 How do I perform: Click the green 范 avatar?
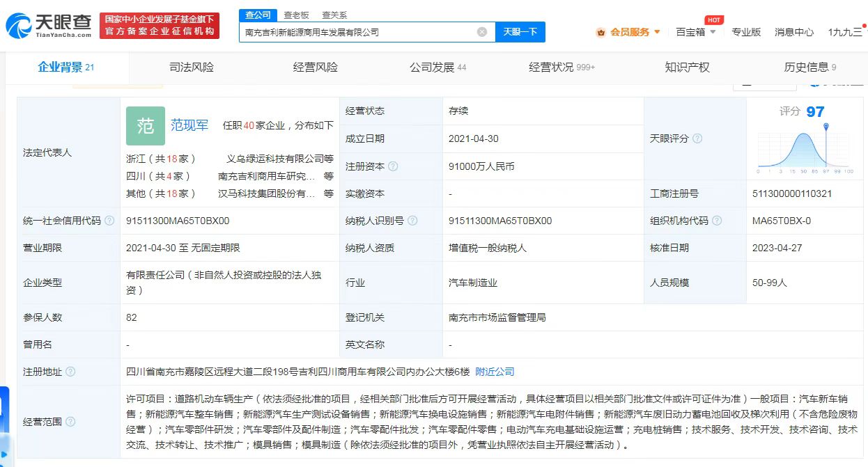click(146, 126)
